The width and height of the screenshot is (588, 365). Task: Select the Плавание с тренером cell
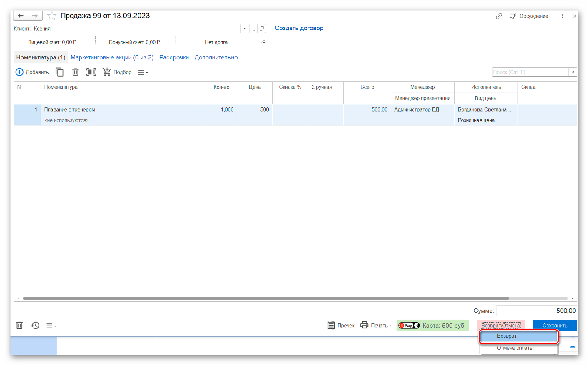[x=123, y=109]
